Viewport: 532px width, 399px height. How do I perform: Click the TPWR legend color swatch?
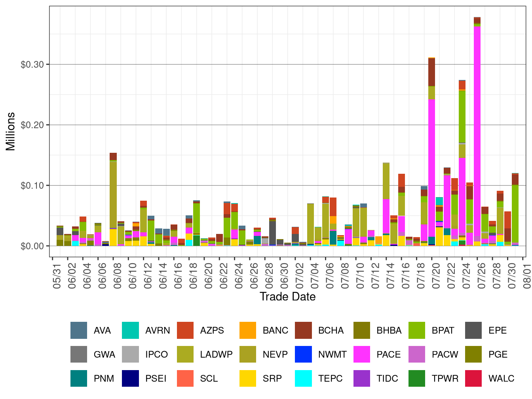coord(417,378)
